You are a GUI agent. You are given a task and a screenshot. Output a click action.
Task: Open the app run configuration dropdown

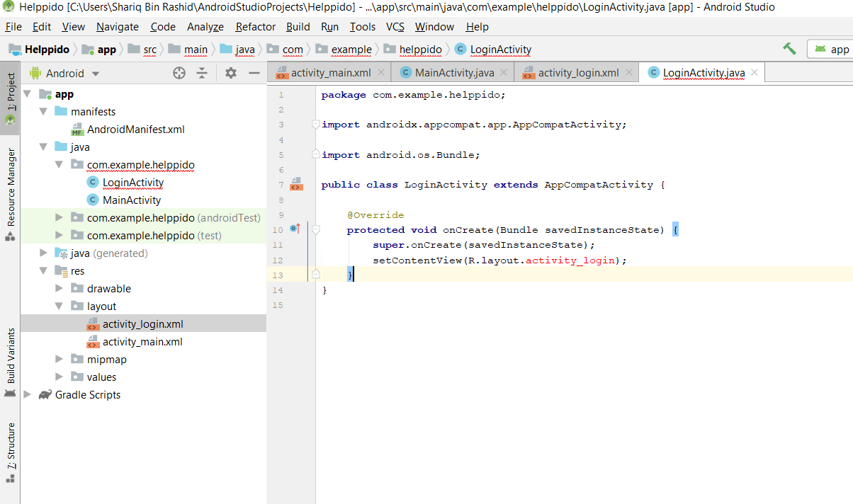pyautogui.click(x=831, y=49)
